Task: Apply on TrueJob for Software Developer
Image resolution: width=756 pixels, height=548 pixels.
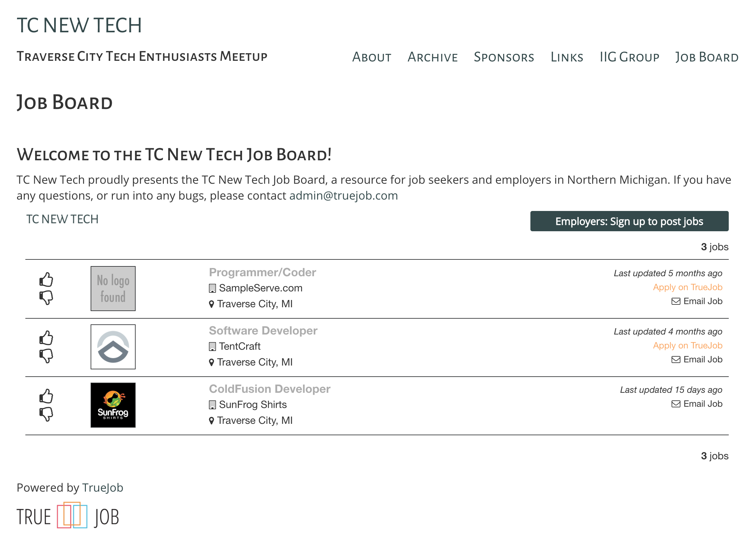Action: tap(688, 346)
